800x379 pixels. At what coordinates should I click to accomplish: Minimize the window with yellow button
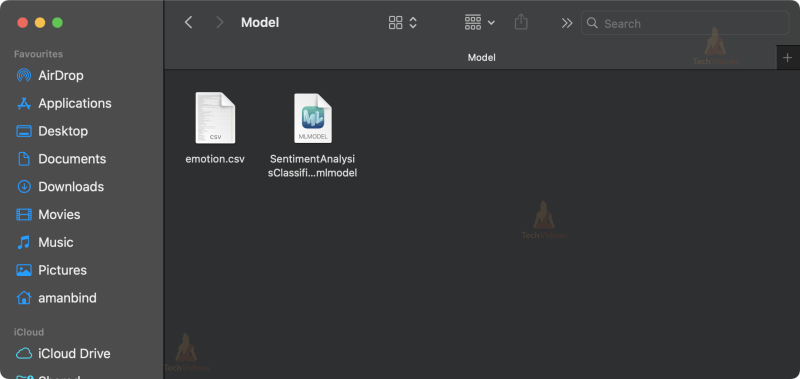pyautogui.click(x=40, y=22)
